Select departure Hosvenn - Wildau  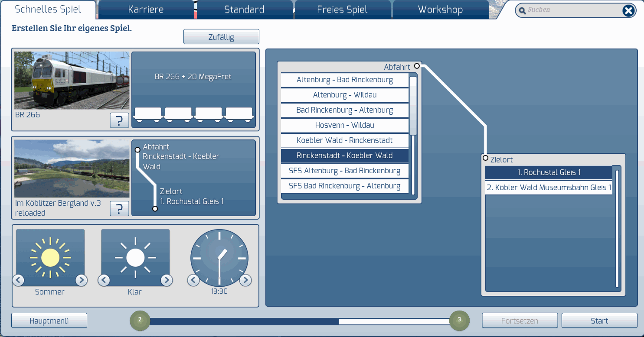point(345,125)
